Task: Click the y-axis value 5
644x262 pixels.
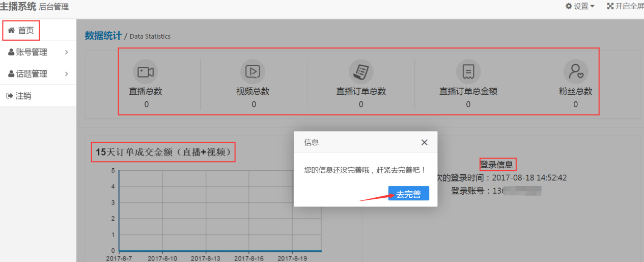Action: (x=113, y=171)
